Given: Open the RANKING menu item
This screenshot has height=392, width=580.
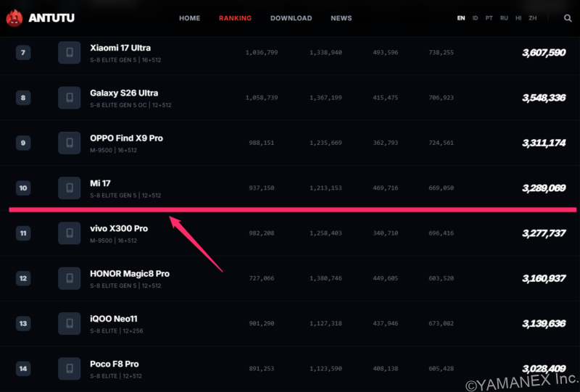Looking at the screenshot, I should tap(235, 18).
